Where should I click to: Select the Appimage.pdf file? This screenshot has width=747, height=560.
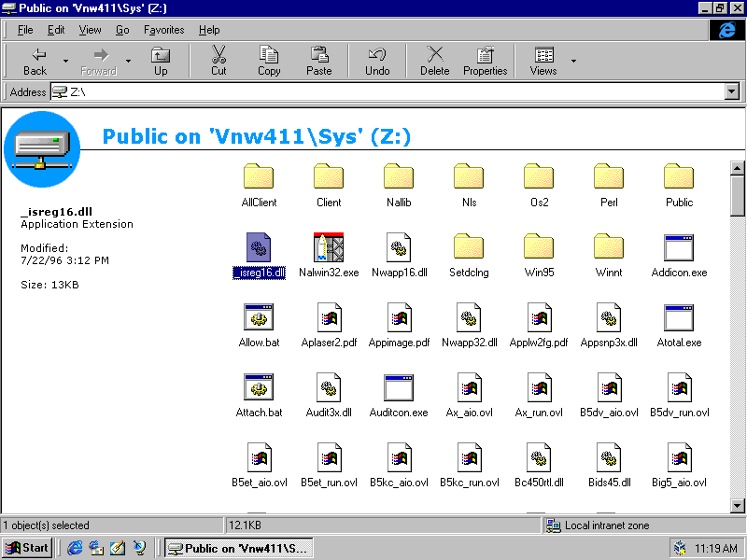point(399,326)
